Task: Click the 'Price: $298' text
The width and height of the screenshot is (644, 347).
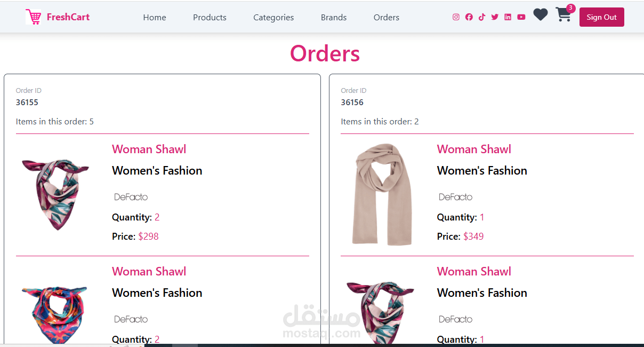Action: pos(135,236)
